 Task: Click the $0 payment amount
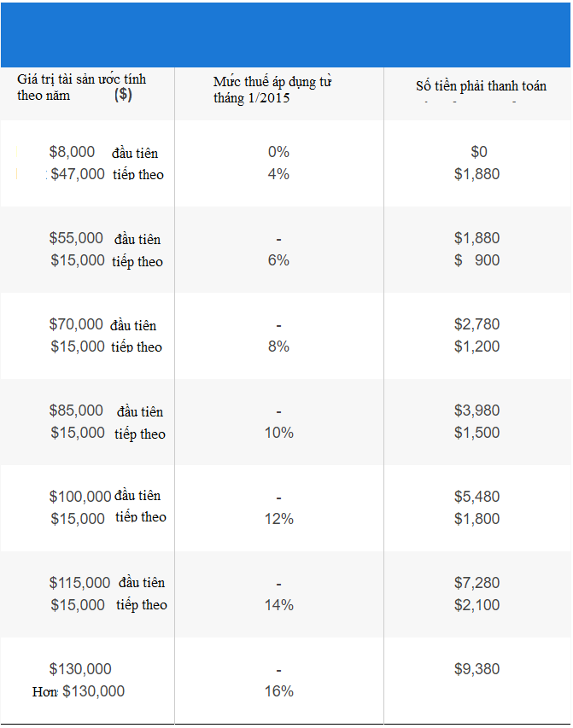pos(478,152)
